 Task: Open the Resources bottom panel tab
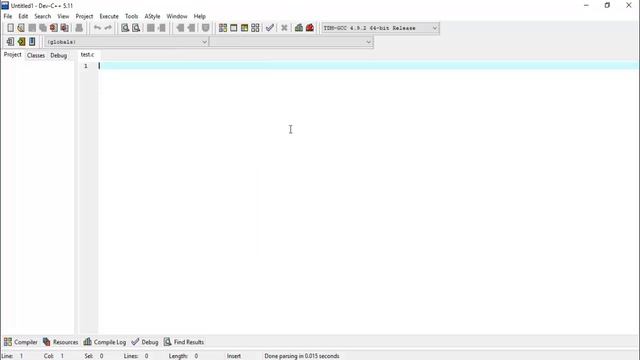60,342
